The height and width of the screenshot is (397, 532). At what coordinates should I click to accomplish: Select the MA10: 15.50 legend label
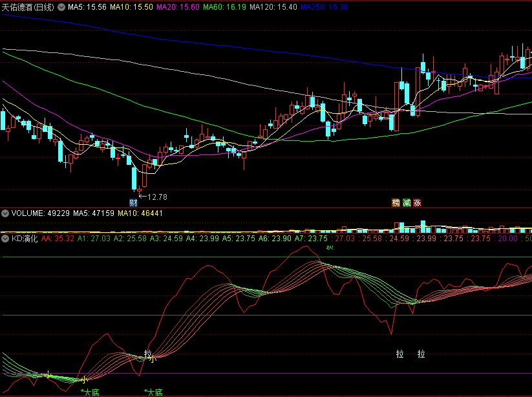coord(132,7)
